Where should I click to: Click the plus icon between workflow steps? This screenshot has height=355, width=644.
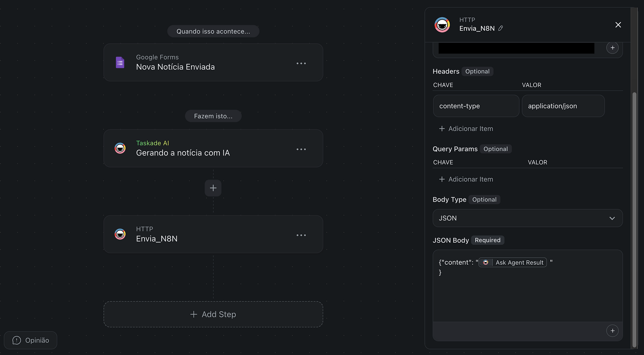tap(213, 188)
